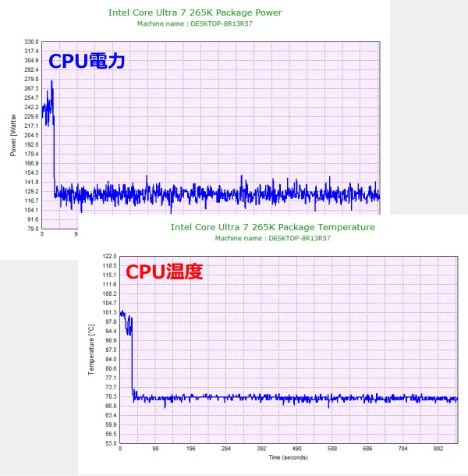Click the 882 tick on the time axis
468x476 pixels.
(x=438, y=449)
